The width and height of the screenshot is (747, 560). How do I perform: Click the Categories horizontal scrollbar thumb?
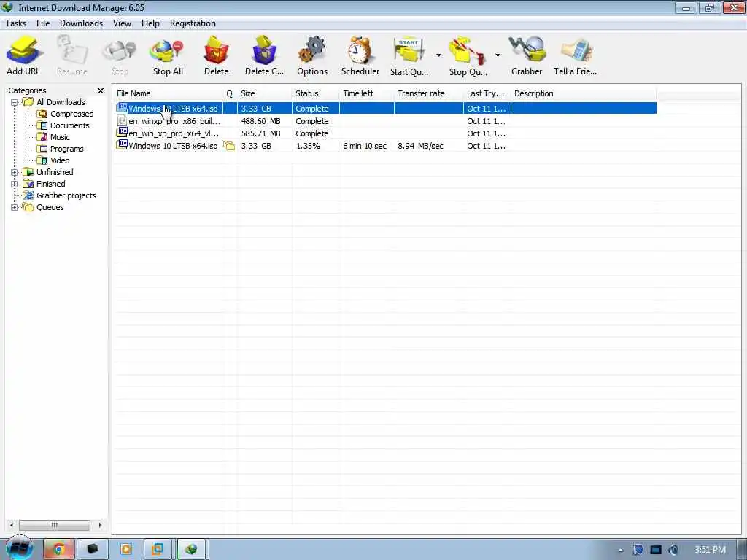click(x=54, y=525)
